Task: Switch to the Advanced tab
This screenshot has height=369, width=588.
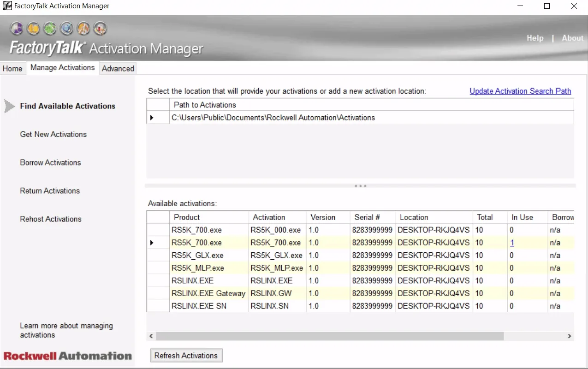Action: point(118,68)
